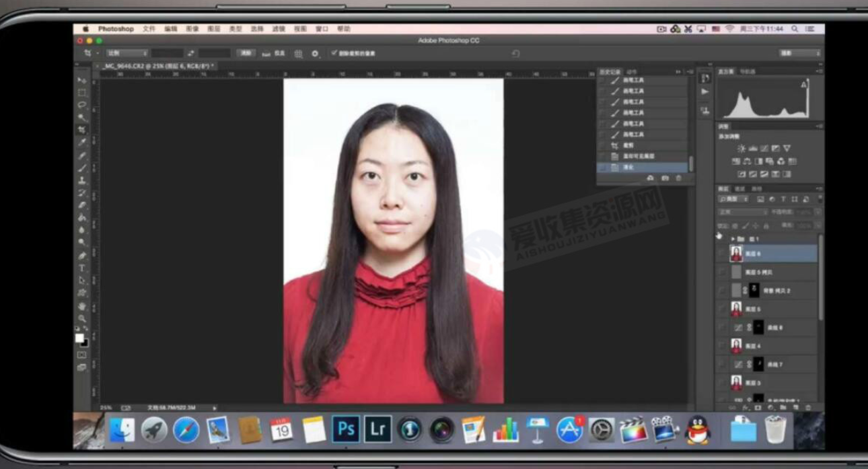868x469 pixels.
Task: Select the Brush tool in the toolbox
Action: tap(82, 168)
